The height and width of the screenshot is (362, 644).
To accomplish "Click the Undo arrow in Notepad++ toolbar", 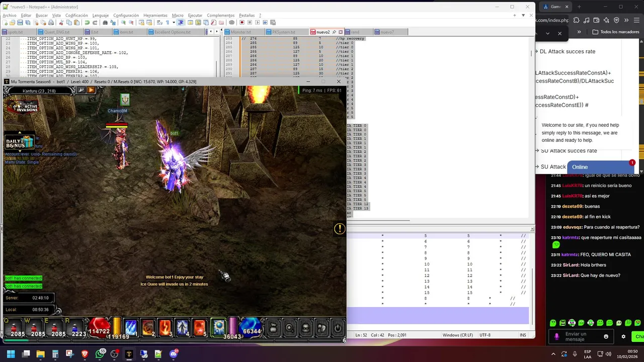I will 87,22.
